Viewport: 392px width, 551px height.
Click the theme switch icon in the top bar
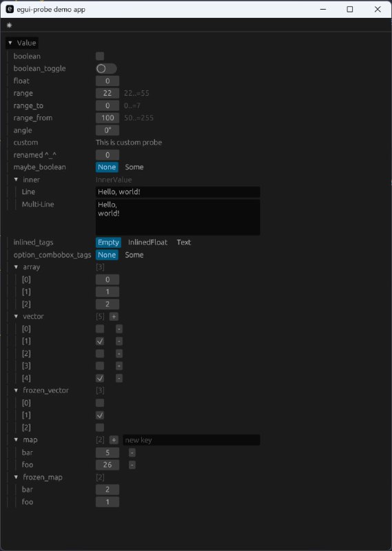(x=9, y=25)
